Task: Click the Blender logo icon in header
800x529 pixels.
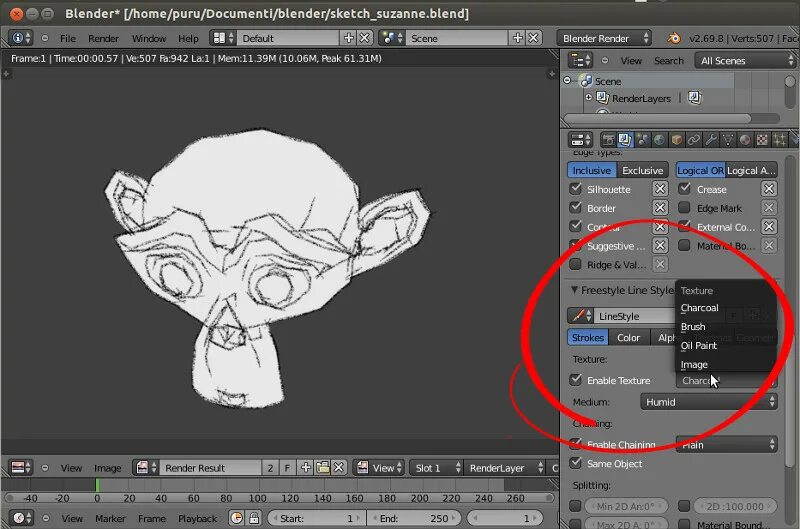Action: coord(673,38)
